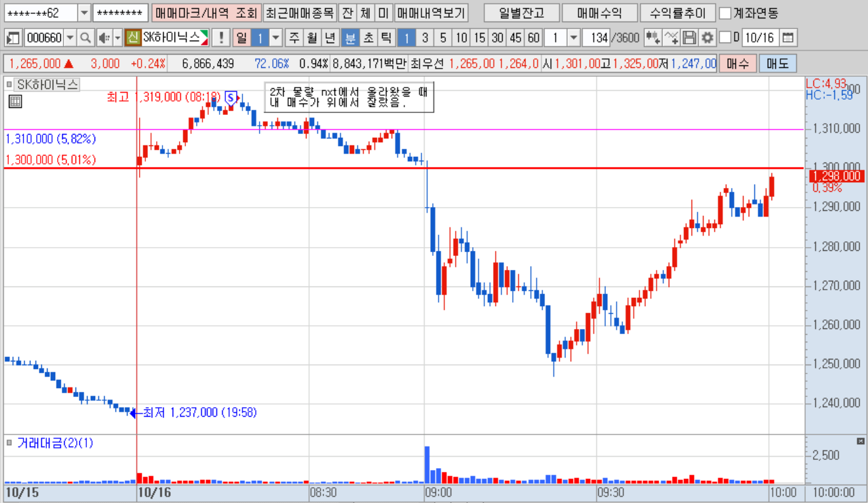
Task: Open the calendar date picker icon
Action: pos(787,38)
